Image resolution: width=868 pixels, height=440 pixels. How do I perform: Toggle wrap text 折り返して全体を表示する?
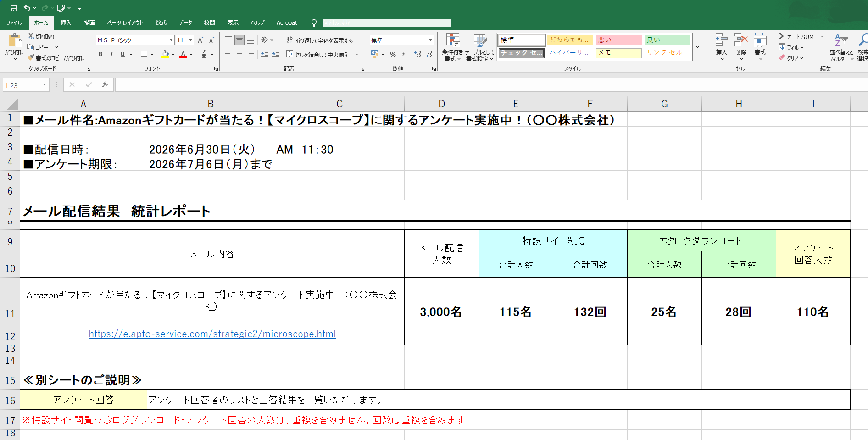pos(320,40)
